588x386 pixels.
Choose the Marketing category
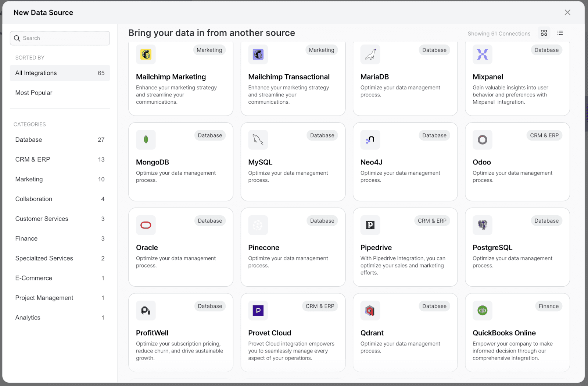click(29, 179)
